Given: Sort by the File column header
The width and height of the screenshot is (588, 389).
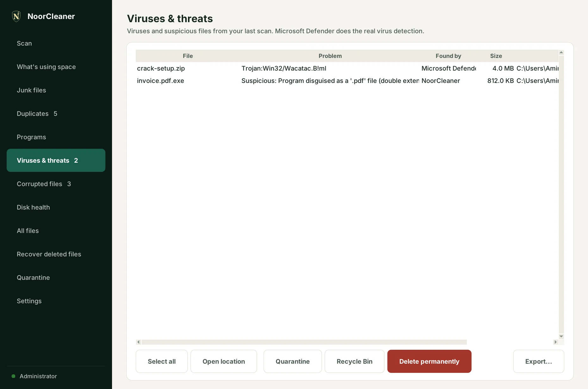Looking at the screenshot, I should coord(188,56).
